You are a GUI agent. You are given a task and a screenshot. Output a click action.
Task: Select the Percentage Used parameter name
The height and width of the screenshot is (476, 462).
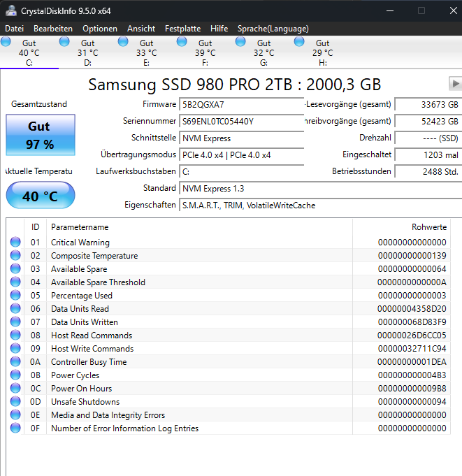point(82,296)
